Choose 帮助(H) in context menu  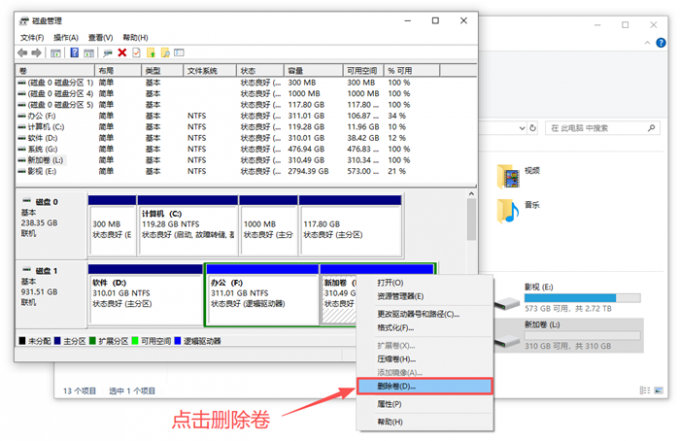click(425, 422)
